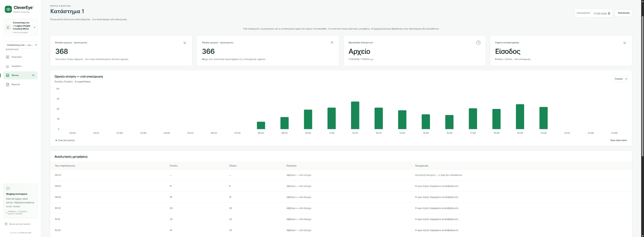Click the down-left arrow icon on the 368 entries card
The width and height of the screenshot is (644, 237).
(x=185, y=42)
